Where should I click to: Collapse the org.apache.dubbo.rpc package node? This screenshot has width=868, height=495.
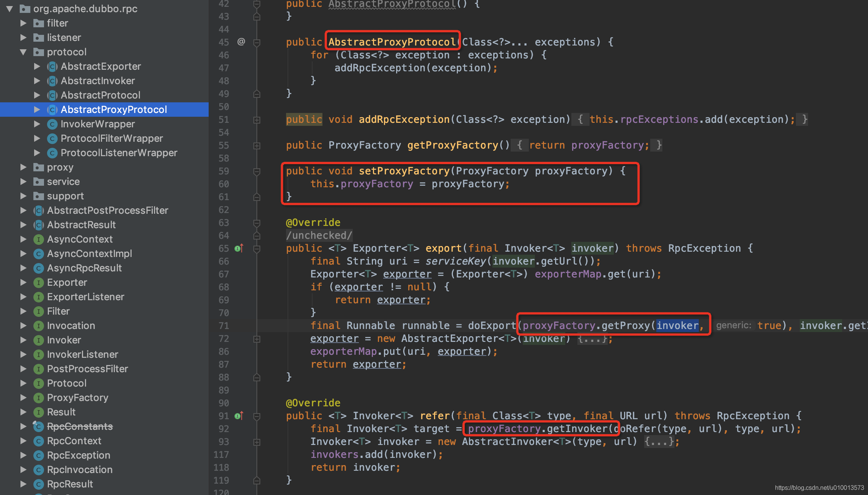pos(9,9)
